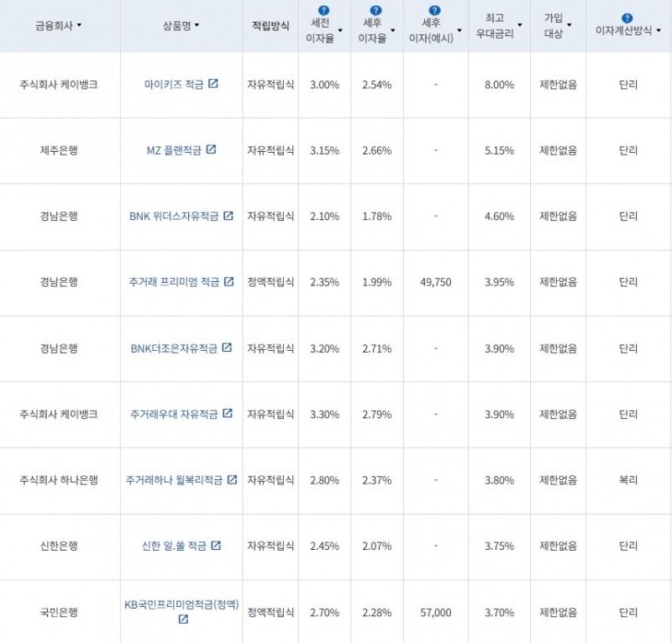672x643 pixels.
Task: Sort by 금융회사 column arrow
Action: [x=79, y=26]
